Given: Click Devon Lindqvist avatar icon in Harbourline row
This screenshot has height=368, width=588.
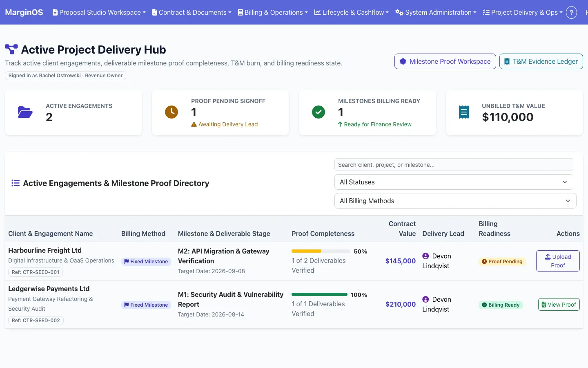Looking at the screenshot, I should click(425, 256).
